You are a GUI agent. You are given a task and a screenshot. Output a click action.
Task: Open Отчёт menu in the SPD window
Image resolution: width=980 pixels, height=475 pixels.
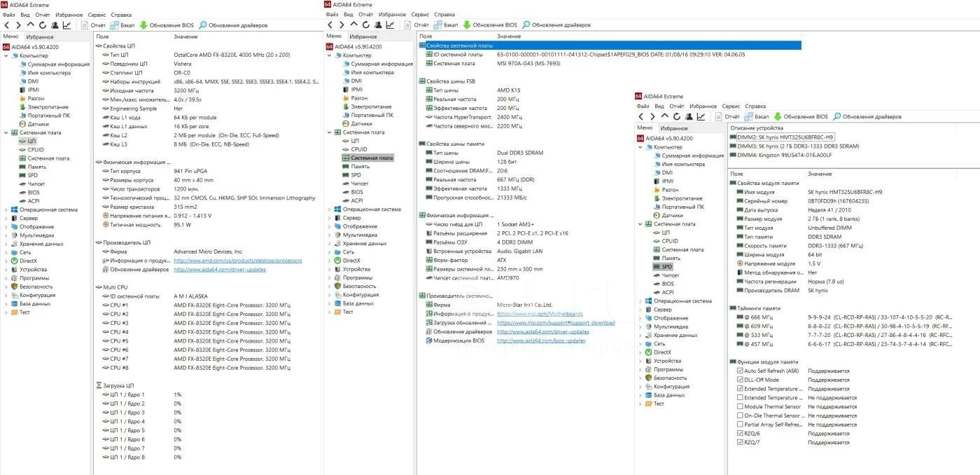pos(677,106)
